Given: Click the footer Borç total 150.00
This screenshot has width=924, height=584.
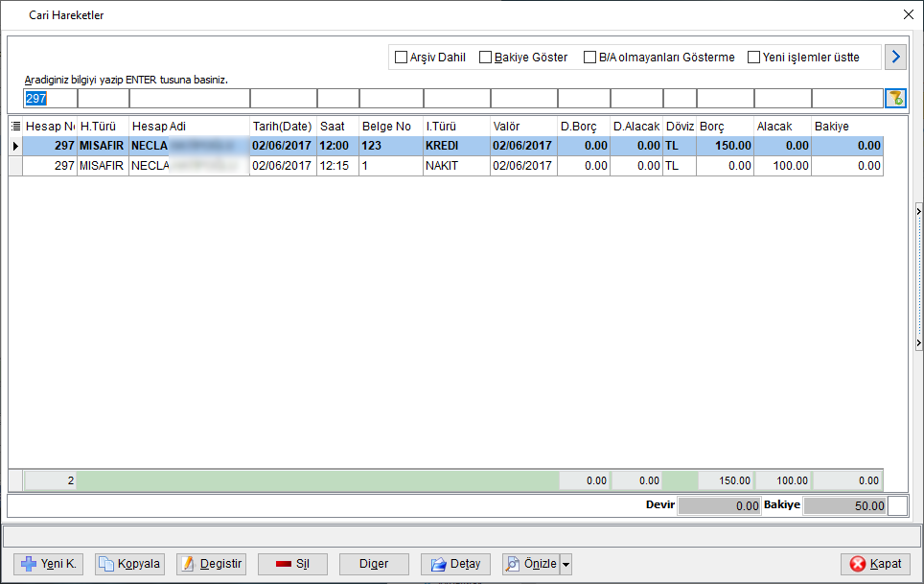Looking at the screenshot, I should [x=726, y=480].
